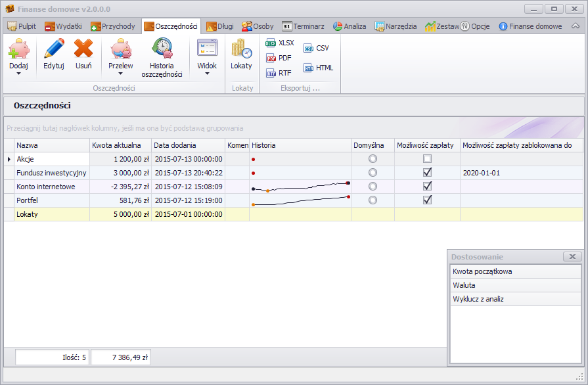Uncheck Możliwość zapłaty for Fundusz inwestycyjny
Viewport: 588px width, 385px height.
pos(427,172)
